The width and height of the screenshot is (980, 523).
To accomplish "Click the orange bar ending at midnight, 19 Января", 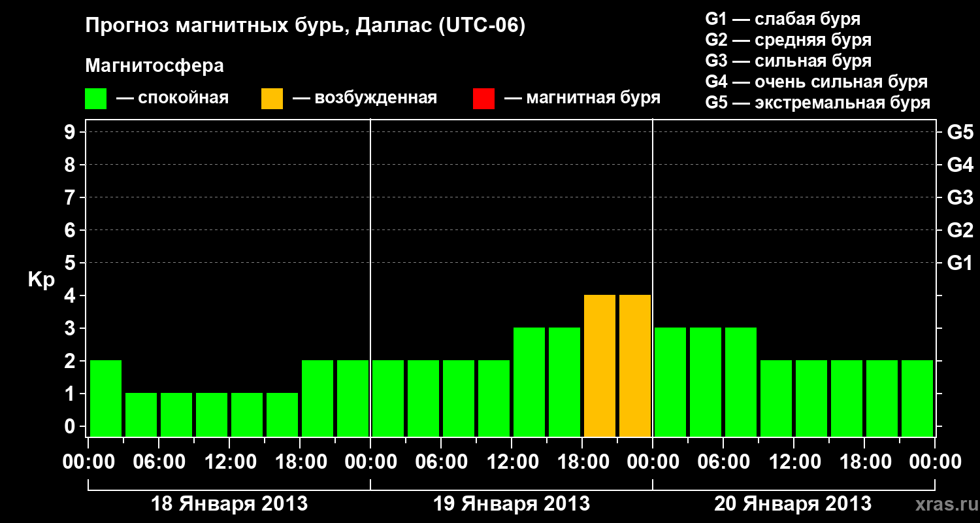I will coord(635,365).
